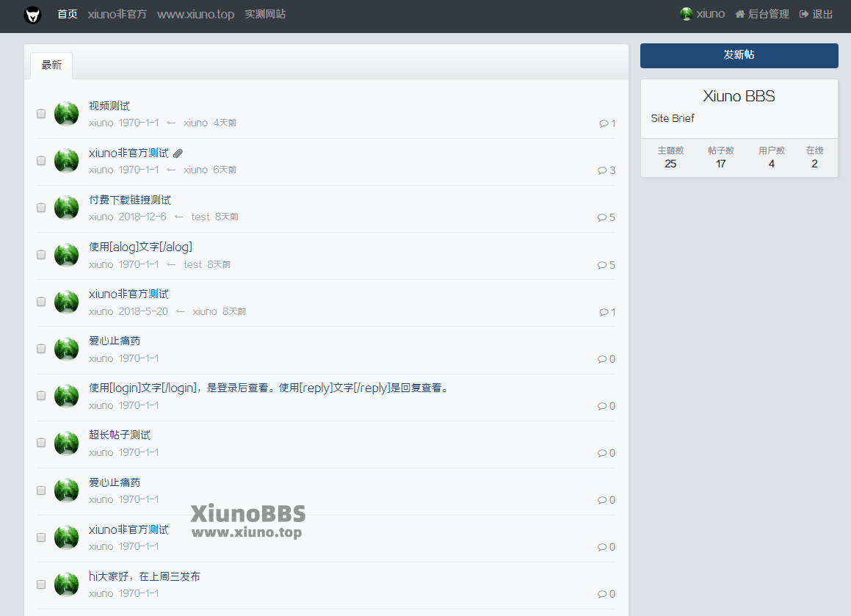Click reply bubble on hi大家好 row
The width and height of the screenshot is (851, 616).
(x=602, y=594)
